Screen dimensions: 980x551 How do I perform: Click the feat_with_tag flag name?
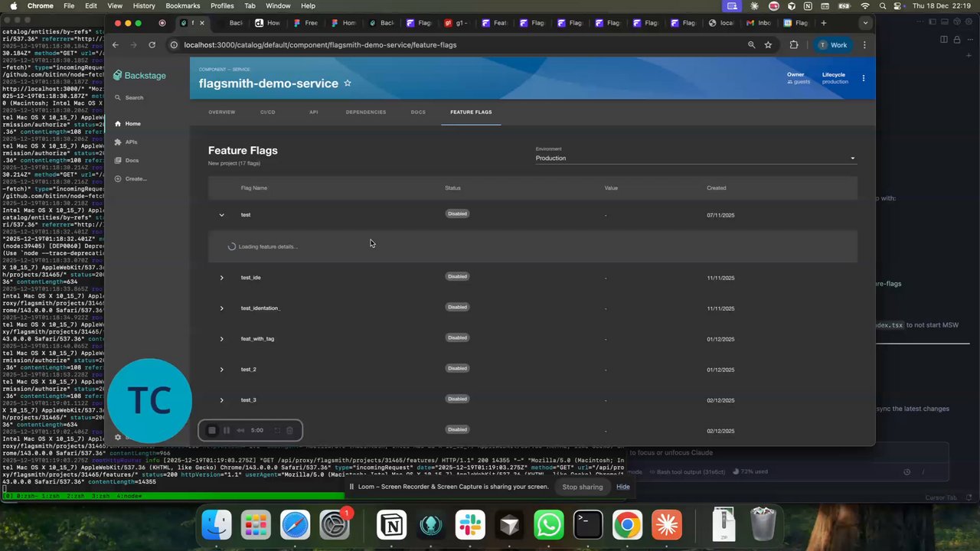257,339
